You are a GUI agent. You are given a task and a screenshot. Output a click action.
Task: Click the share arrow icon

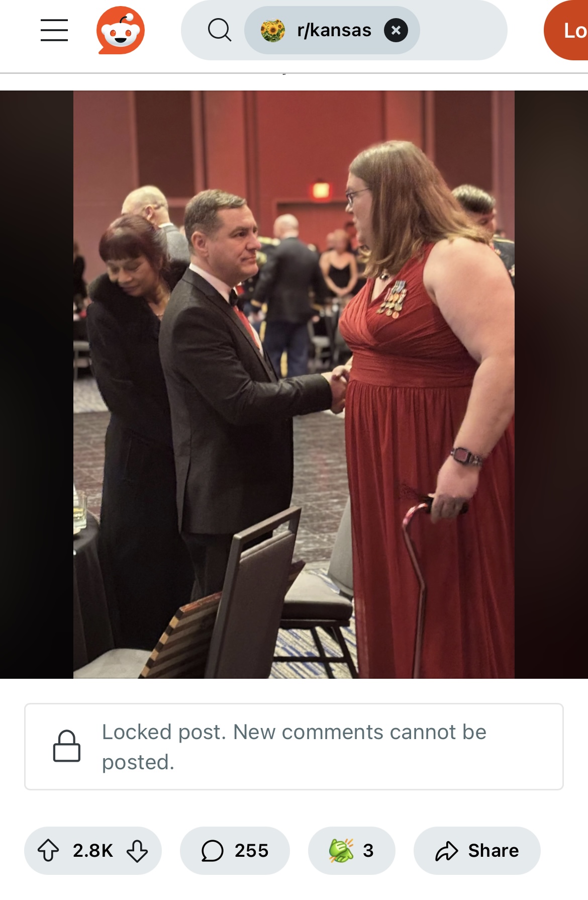pyautogui.click(x=446, y=851)
